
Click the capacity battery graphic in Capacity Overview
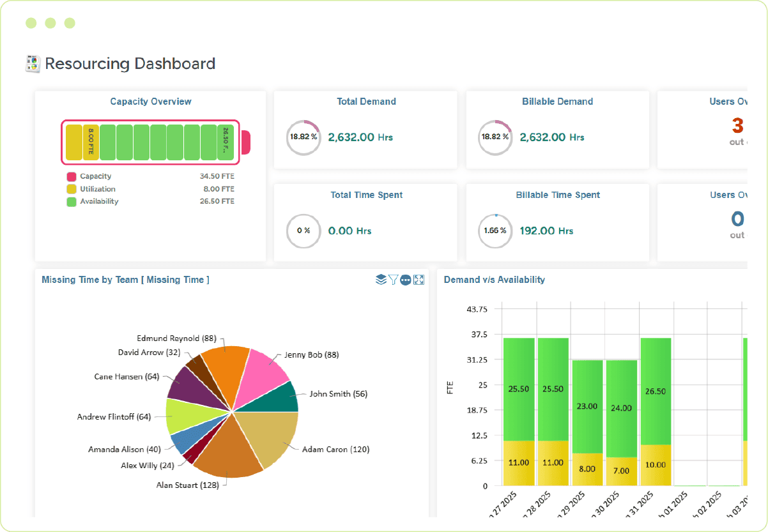(150, 142)
